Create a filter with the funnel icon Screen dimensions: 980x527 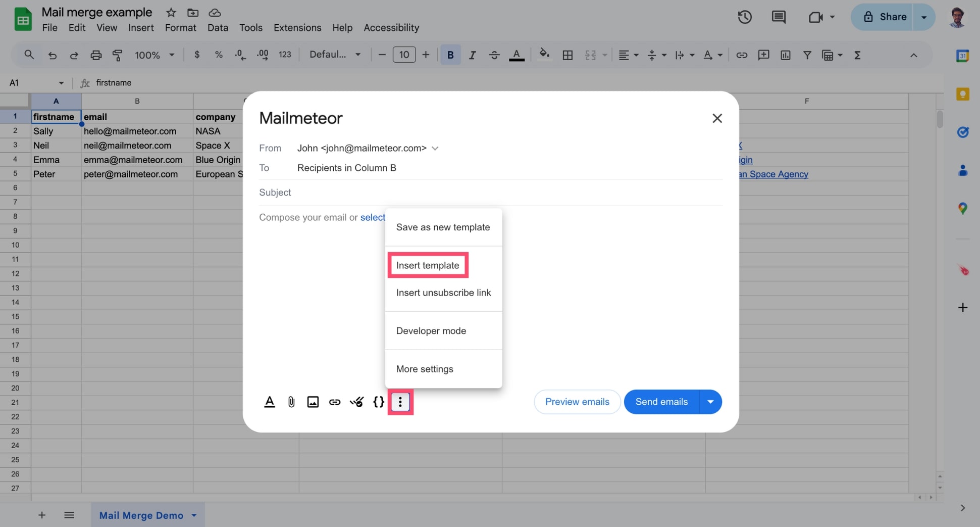pos(807,55)
